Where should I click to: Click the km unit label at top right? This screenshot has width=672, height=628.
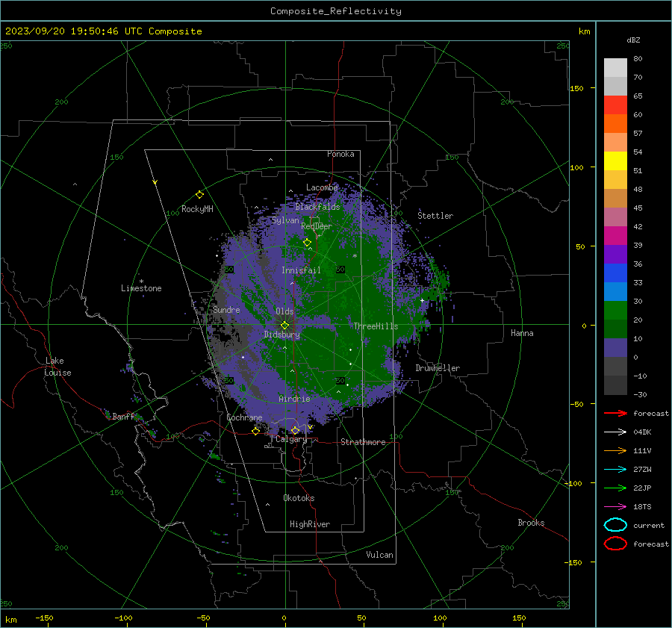[x=584, y=31]
